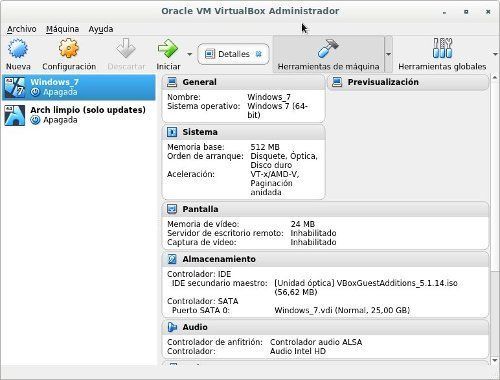
Task: Close the Detalles tool pin icon
Action: (259, 54)
